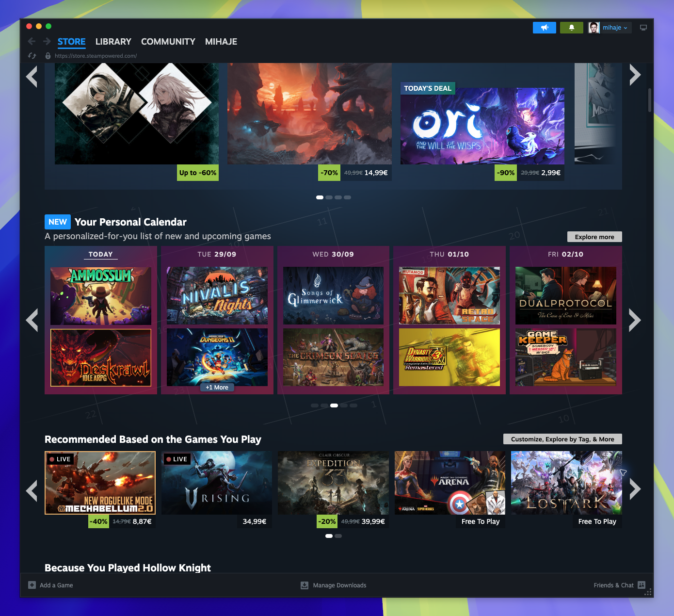Use the vertical page scrollbar thumb
Viewport: 674px width, 616px height.
650,100
